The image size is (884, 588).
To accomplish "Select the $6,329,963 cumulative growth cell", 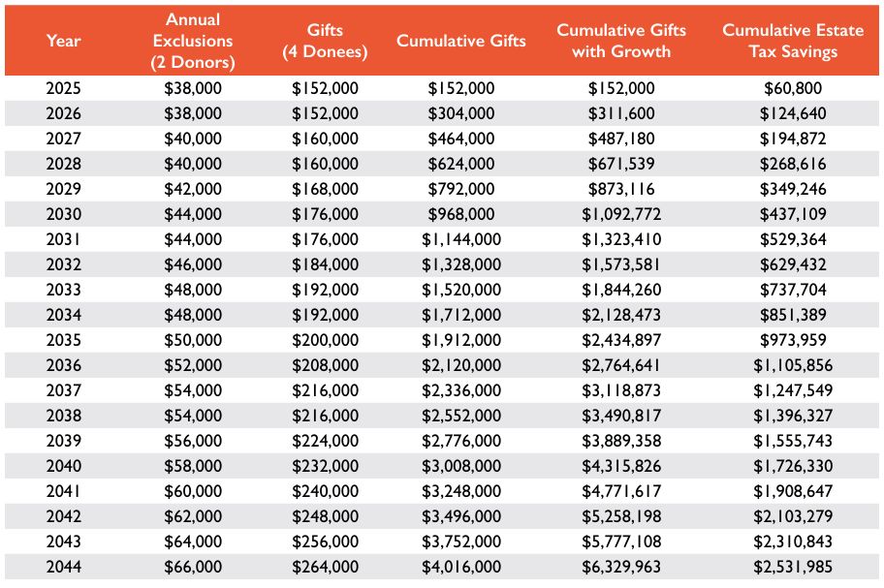I will click(x=621, y=569).
